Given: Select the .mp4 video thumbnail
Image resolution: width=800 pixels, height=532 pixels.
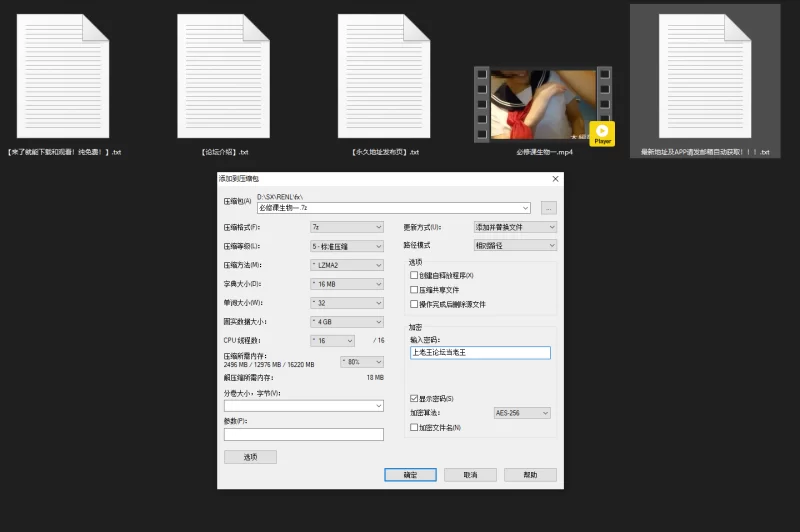Looking at the screenshot, I should click(x=542, y=104).
